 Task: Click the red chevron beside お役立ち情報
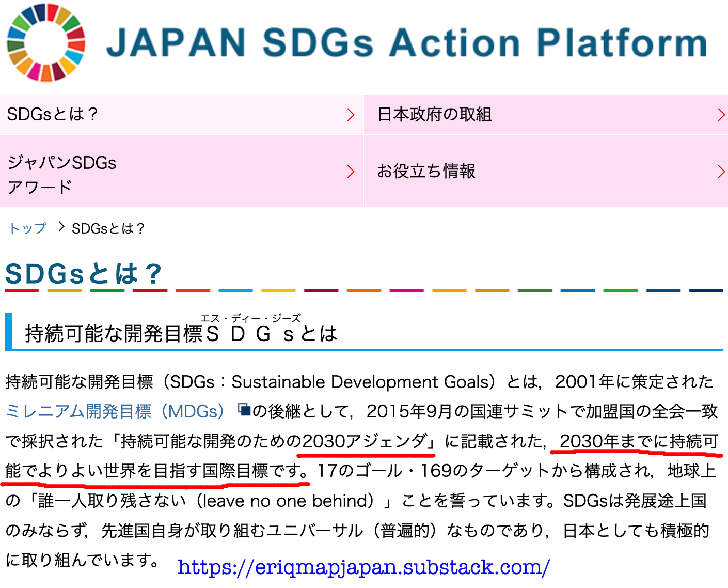pos(721,172)
